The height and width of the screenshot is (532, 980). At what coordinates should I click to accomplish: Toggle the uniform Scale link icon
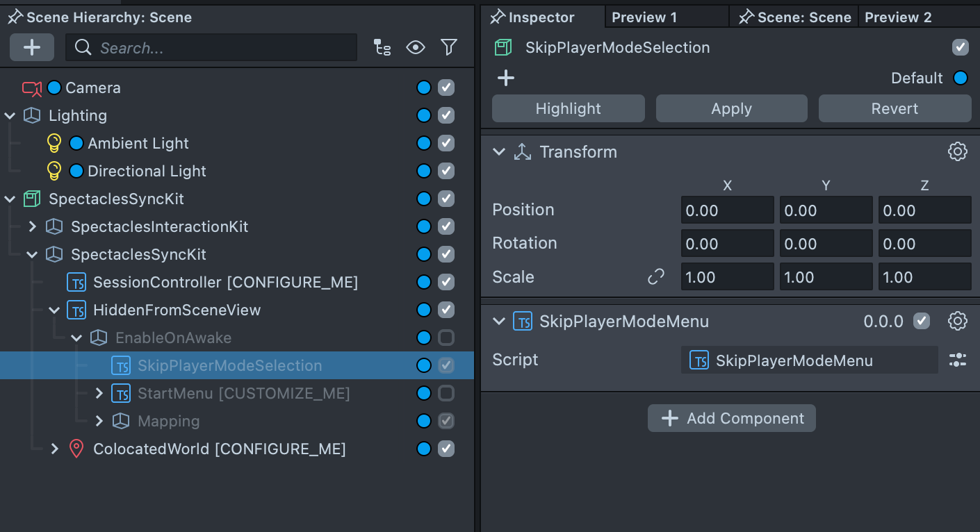coord(656,277)
